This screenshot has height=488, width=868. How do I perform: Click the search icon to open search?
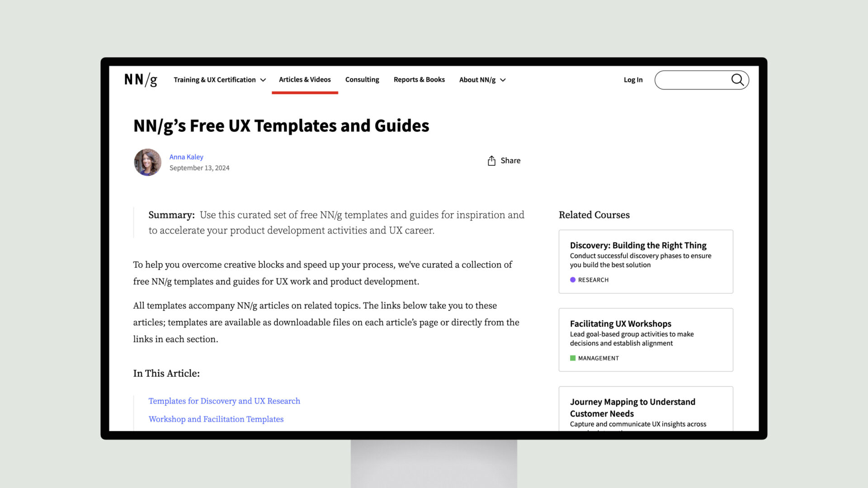coord(738,80)
